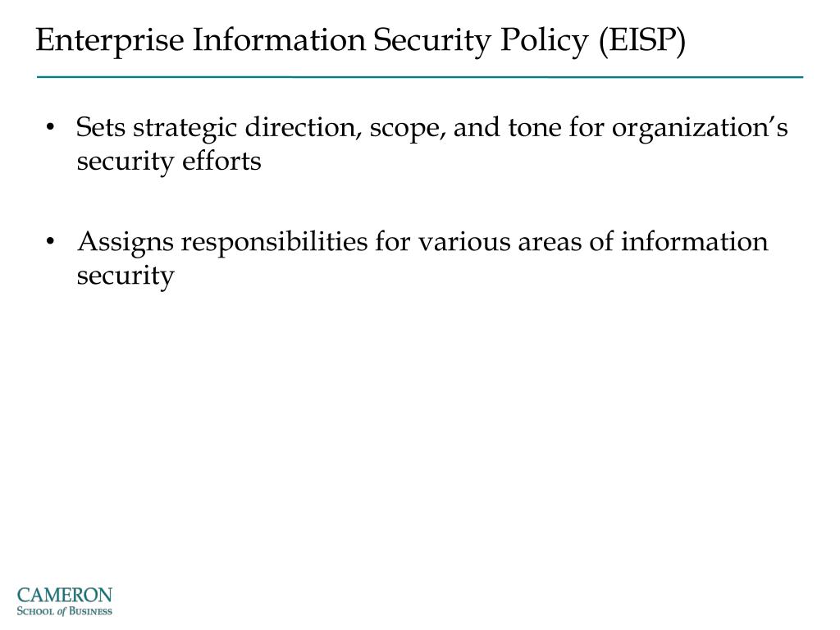Click the second bullet point marker

coord(50,242)
